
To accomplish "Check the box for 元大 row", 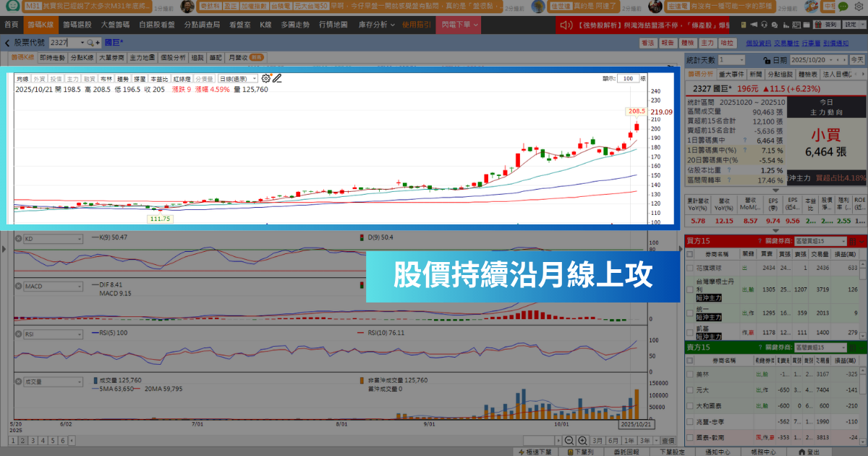I will click(690, 390).
